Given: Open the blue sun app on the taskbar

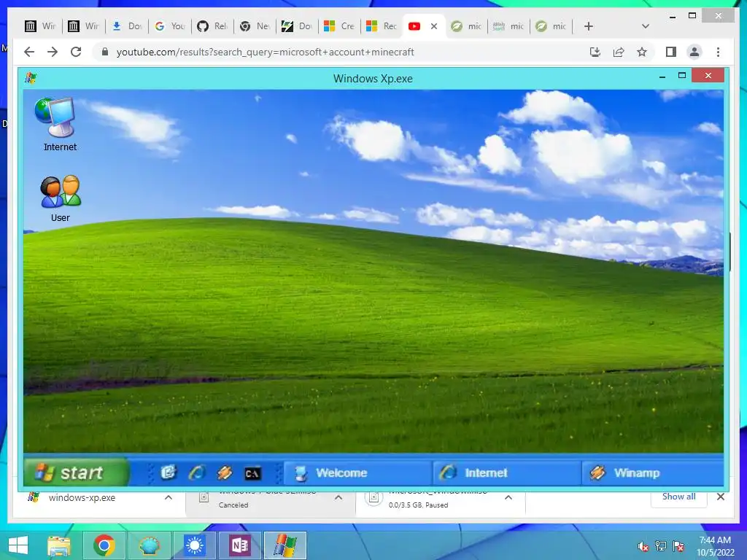Looking at the screenshot, I should [194, 545].
